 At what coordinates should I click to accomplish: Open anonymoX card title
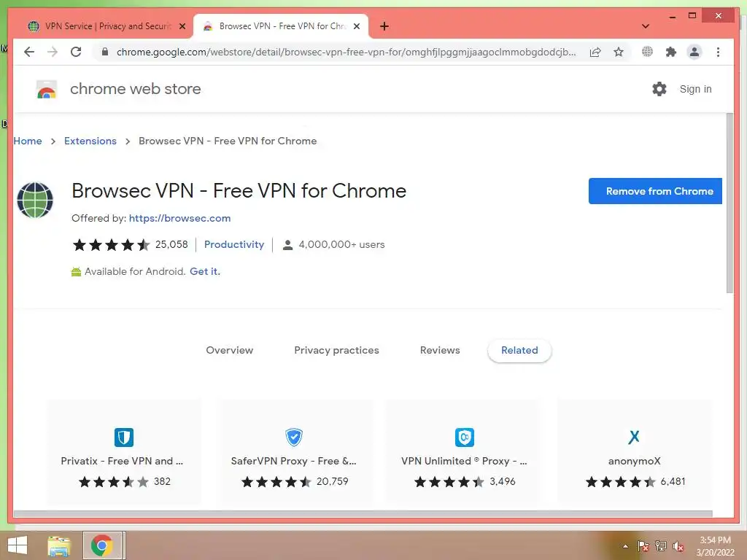634,461
